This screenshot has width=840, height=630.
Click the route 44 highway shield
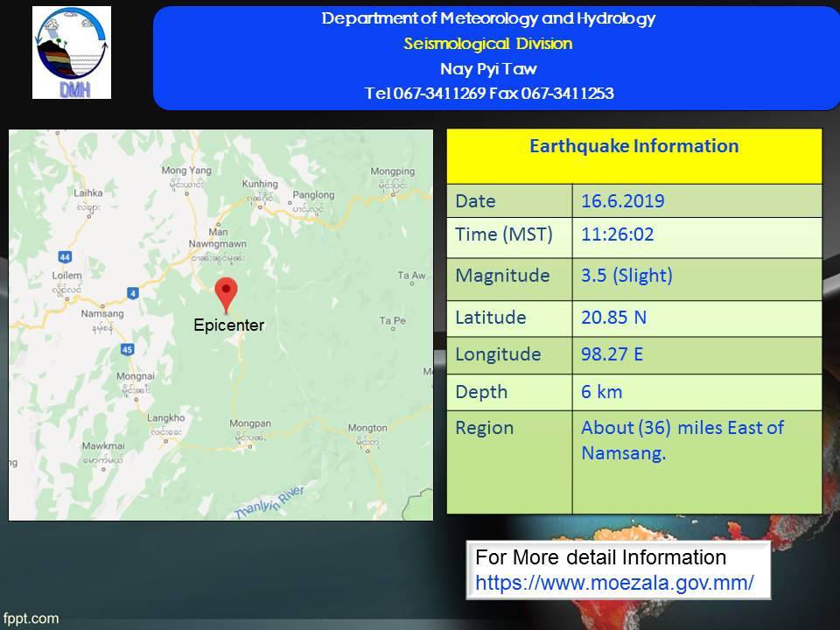click(65, 257)
